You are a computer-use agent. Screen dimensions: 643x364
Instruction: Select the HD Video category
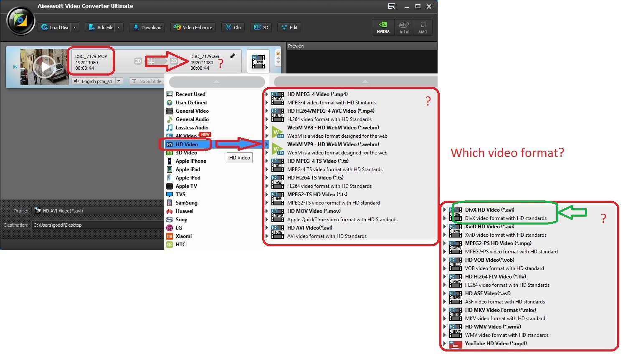(187, 144)
